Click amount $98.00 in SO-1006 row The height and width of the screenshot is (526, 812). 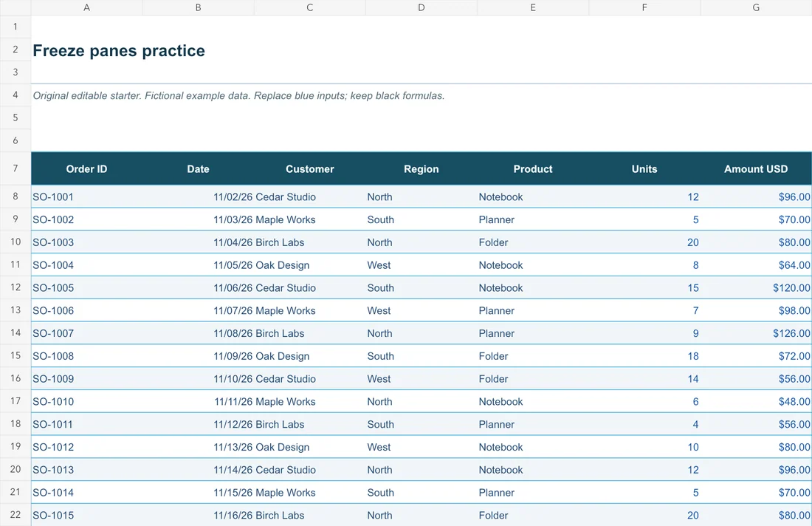point(756,311)
